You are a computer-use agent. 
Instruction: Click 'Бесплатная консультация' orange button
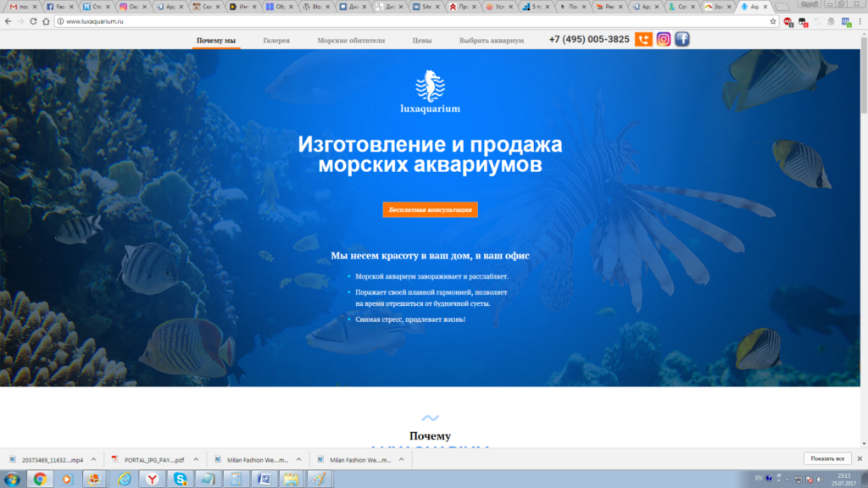430,210
